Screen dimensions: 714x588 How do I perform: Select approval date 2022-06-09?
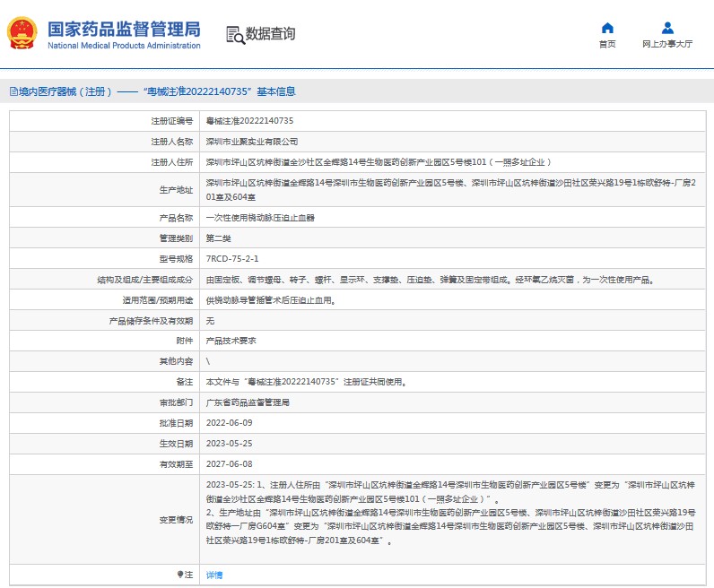tap(229, 423)
